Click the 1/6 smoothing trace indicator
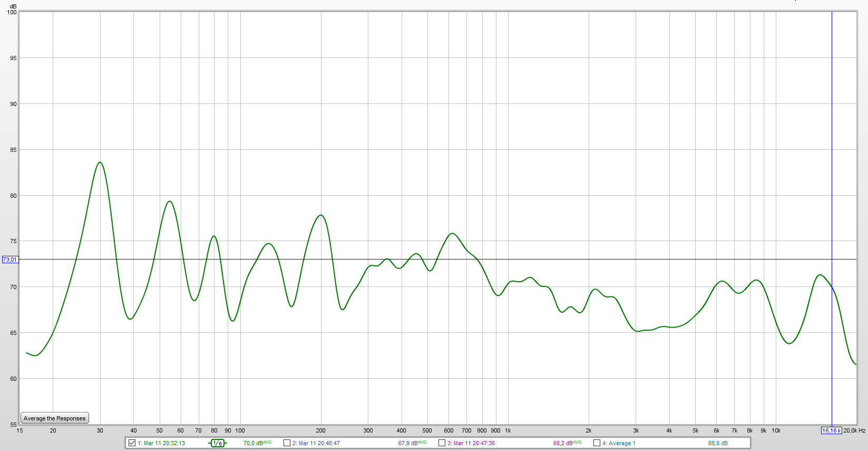The image size is (868, 451). coord(218,443)
